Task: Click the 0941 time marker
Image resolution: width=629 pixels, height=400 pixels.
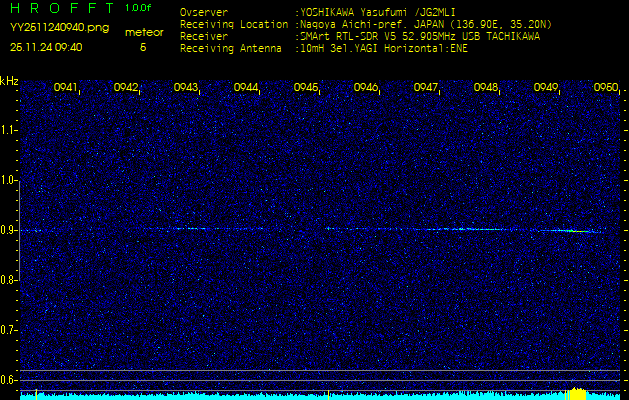Action: 66,88
